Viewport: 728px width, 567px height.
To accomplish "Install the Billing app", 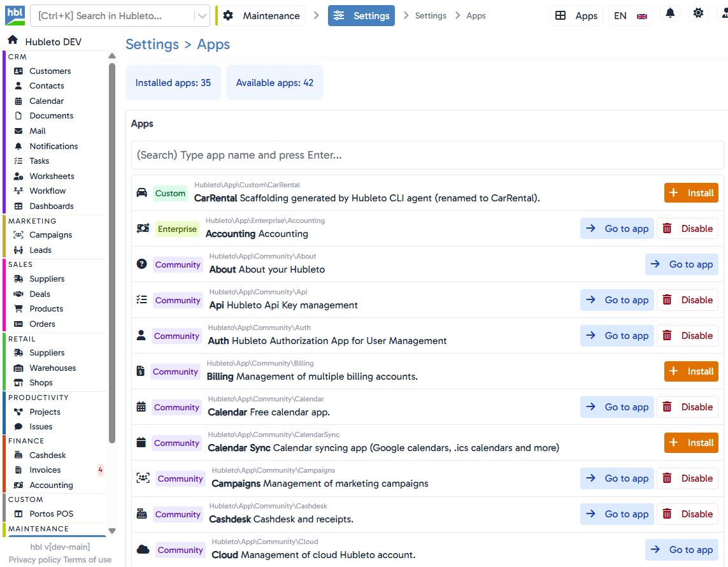I will click(x=691, y=371).
